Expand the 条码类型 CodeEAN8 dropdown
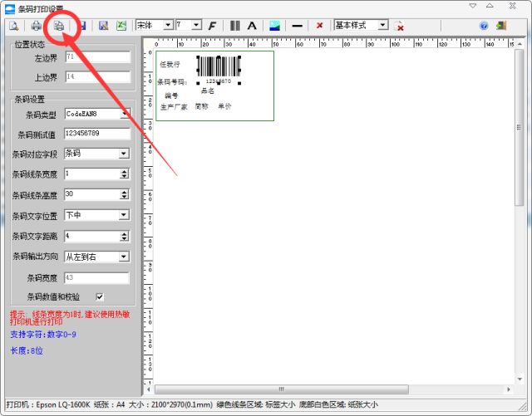This screenshot has height=416, width=532. (124, 114)
